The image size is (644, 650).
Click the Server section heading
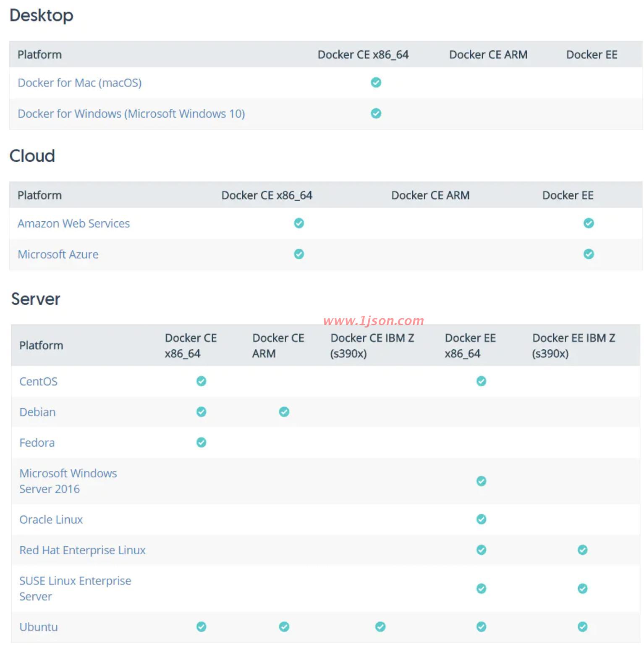[36, 299]
